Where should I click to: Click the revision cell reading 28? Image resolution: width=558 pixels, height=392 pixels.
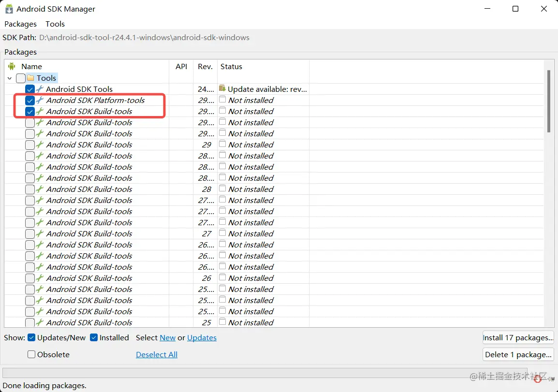(206, 189)
